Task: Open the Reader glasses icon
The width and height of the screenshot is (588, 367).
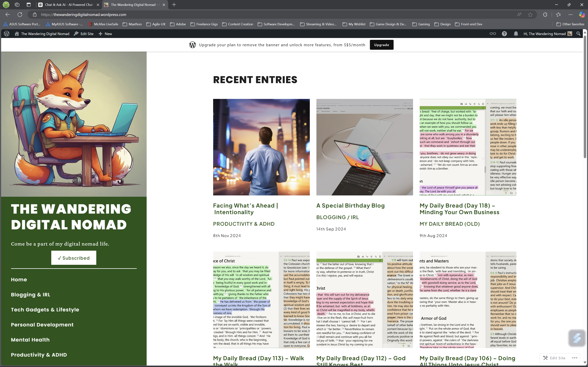Action: [x=492, y=34]
